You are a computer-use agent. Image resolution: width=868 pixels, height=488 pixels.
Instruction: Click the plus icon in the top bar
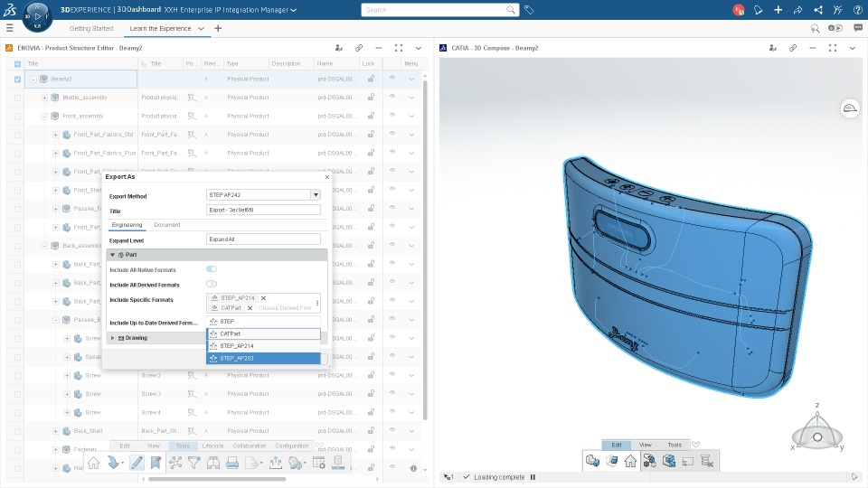tap(778, 10)
